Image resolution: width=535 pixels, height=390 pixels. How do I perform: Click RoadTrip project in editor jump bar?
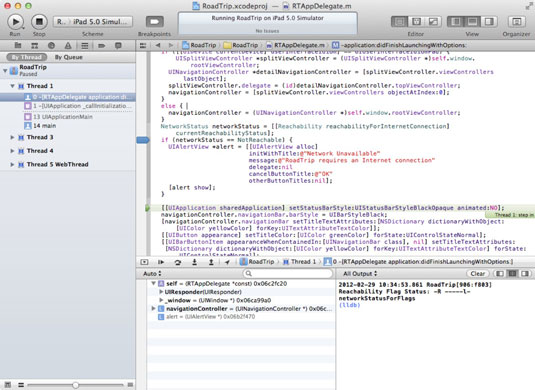pos(199,45)
